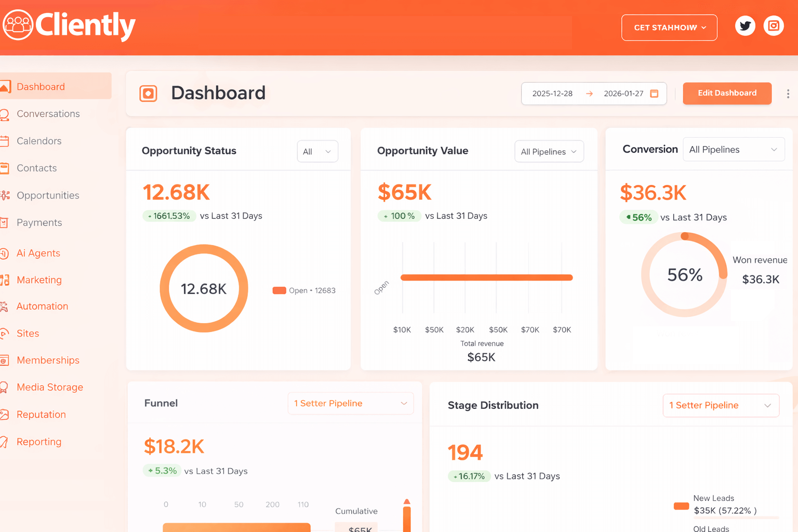Open the 1 Setter Pipeline dropdown in Funnel
798x532 pixels.
pos(350,403)
